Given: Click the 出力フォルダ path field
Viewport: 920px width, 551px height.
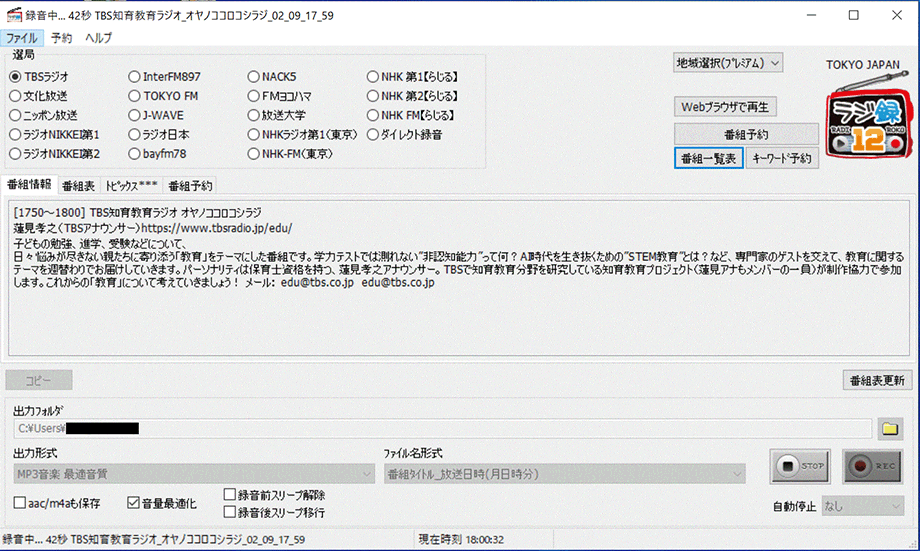Looking at the screenshot, I should click(x=442, y=429).
